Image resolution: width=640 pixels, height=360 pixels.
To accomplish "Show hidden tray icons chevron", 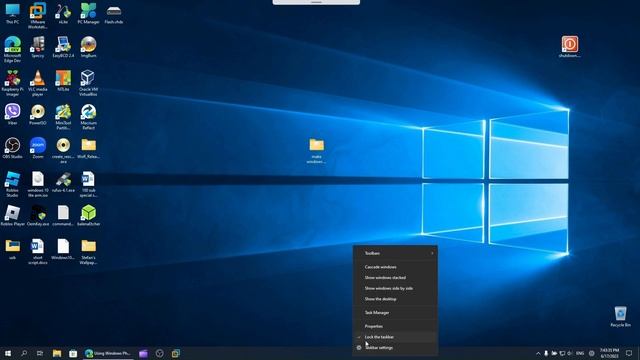I will [x=538, y=353].
